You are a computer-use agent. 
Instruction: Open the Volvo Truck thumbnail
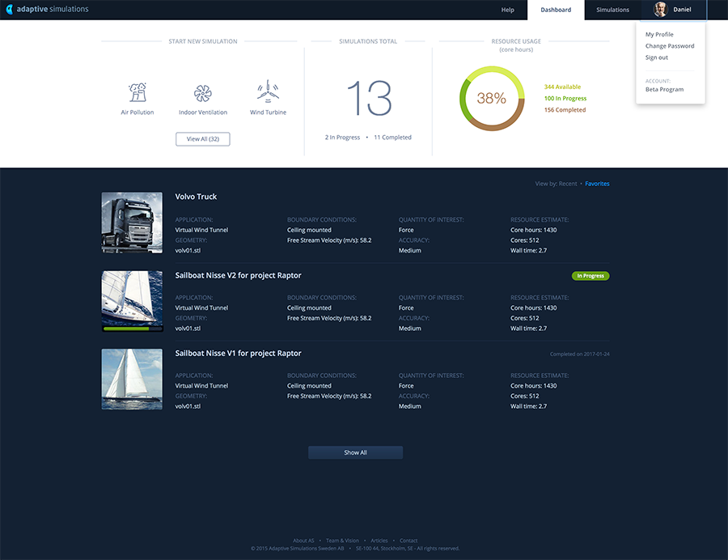click(x=132, y=223)
